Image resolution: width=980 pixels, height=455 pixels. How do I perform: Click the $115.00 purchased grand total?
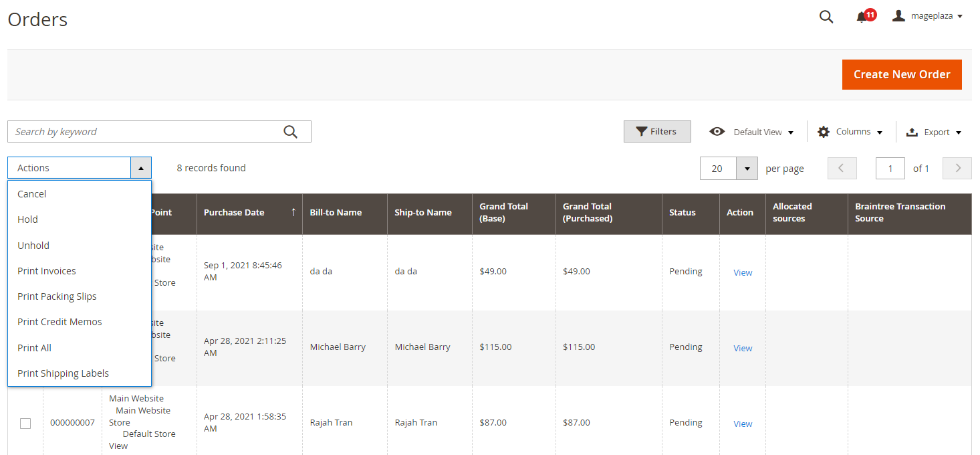pyautogui.click(x=579, y=347)
